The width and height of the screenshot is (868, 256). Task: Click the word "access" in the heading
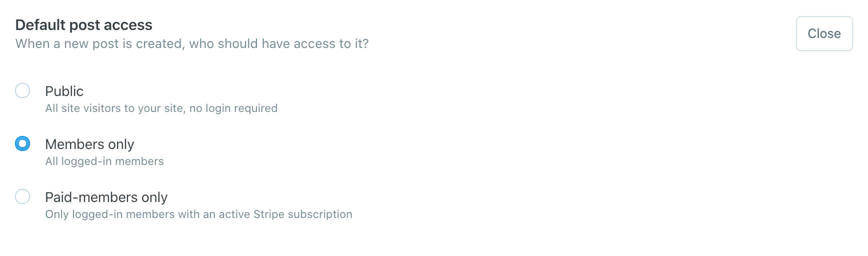click(128, 24)
